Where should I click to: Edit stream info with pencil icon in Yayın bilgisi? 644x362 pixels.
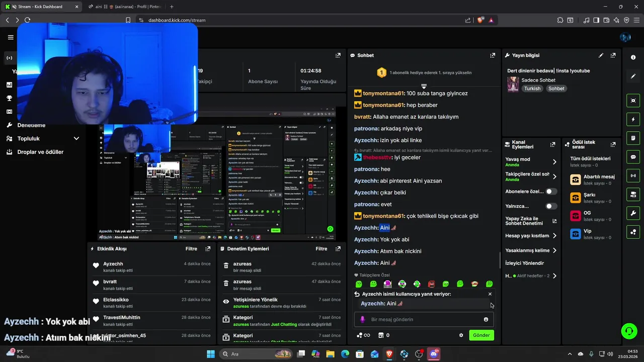(601, 55)
